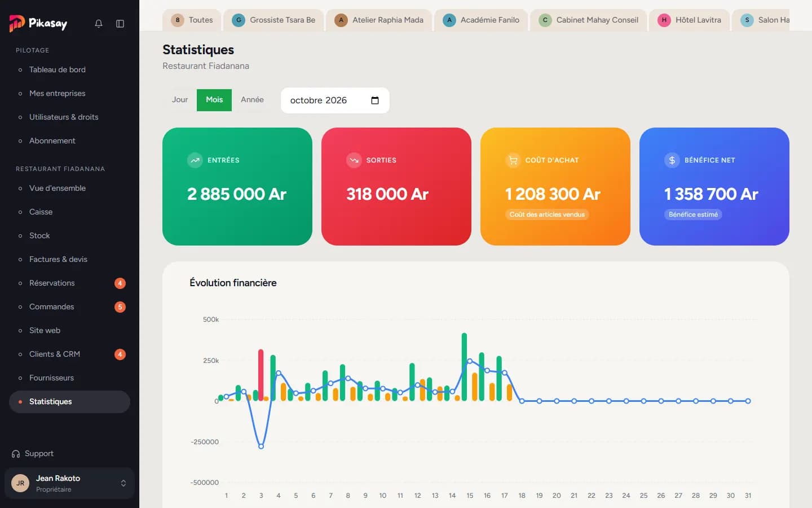
Task: Switch to Académie Fanilo tab
Action: (x=481, y=20)
